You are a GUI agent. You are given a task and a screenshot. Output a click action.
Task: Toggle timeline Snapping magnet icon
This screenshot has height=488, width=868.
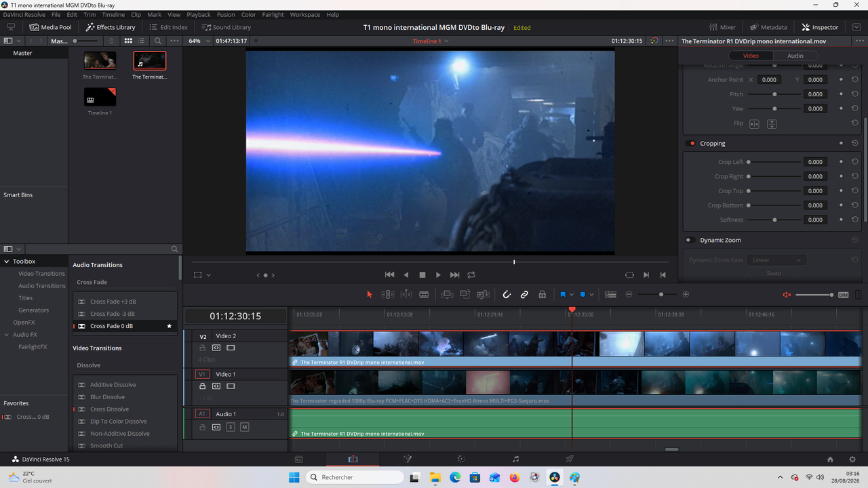507,294
